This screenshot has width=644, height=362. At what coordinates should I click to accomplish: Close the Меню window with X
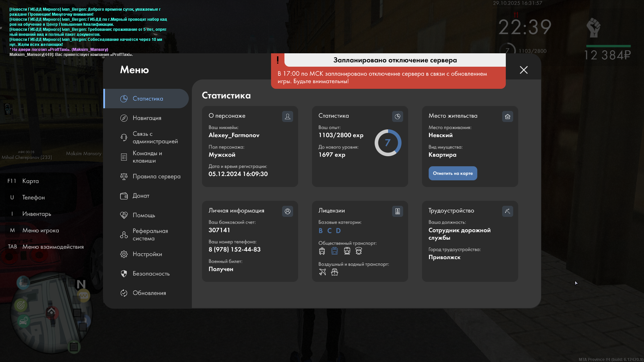[524, 70]
